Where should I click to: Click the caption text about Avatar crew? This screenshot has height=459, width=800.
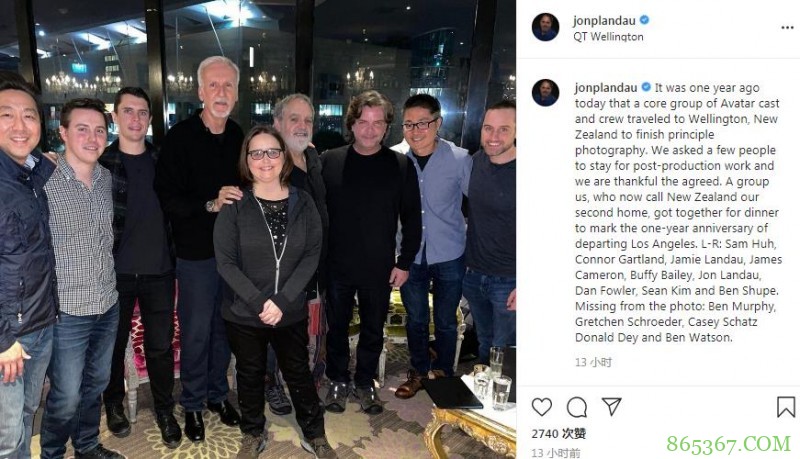(x=678, y=212)
